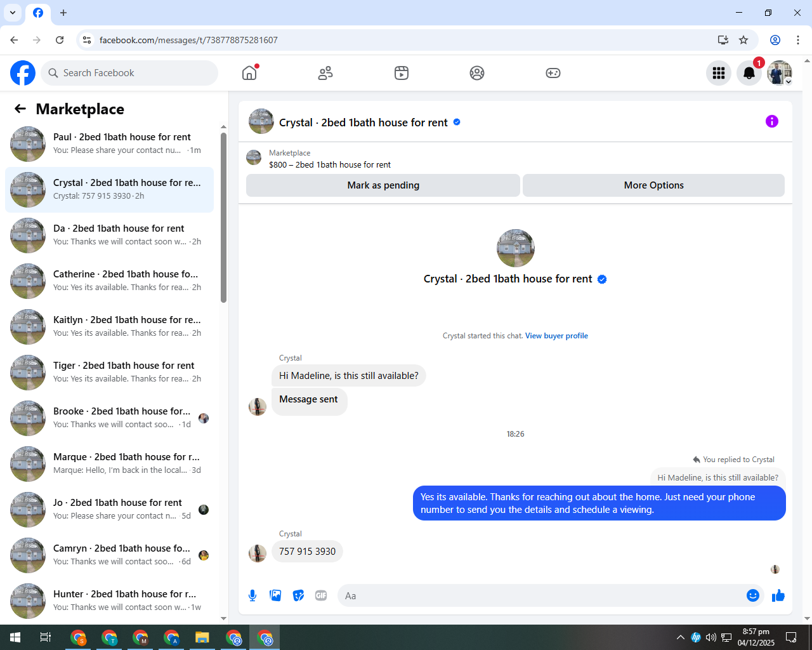Viewport: 812px width, 650px height.
Task: Open Windows notification center icon
Action: (x=791, y=637)
